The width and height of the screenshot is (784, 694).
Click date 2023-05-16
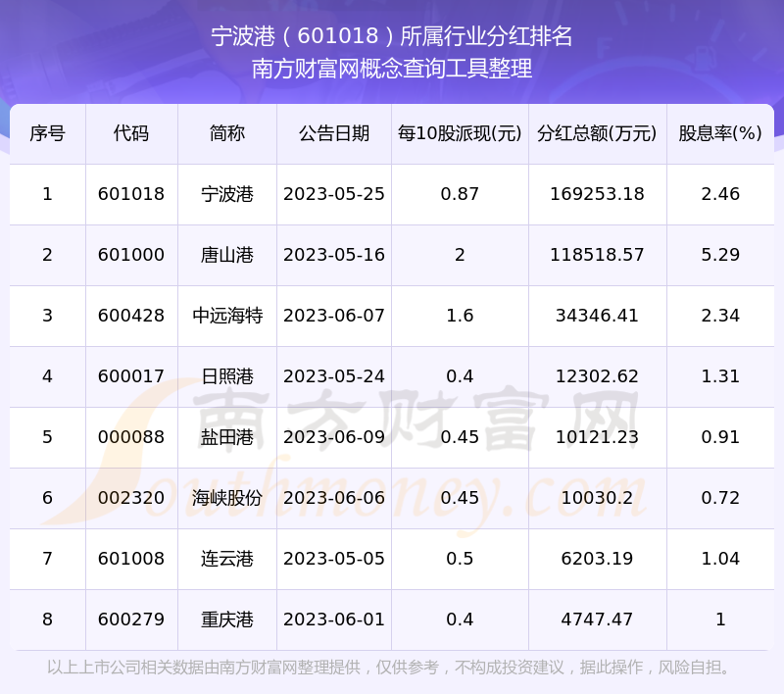(x=334, y=255)
